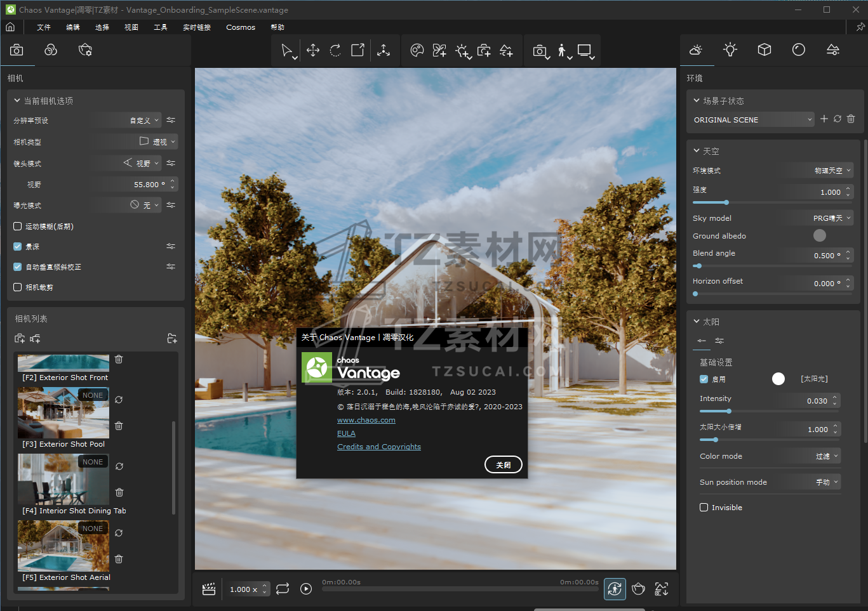Delete the current scene state trash icon
Viewport: 868px width, 611px height.
click(851, 119)
